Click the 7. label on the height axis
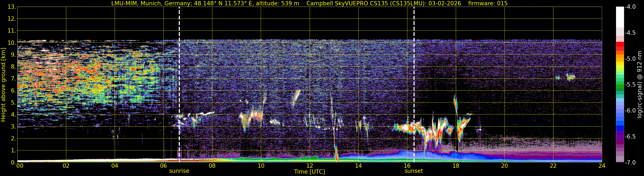 click(13, 79)
